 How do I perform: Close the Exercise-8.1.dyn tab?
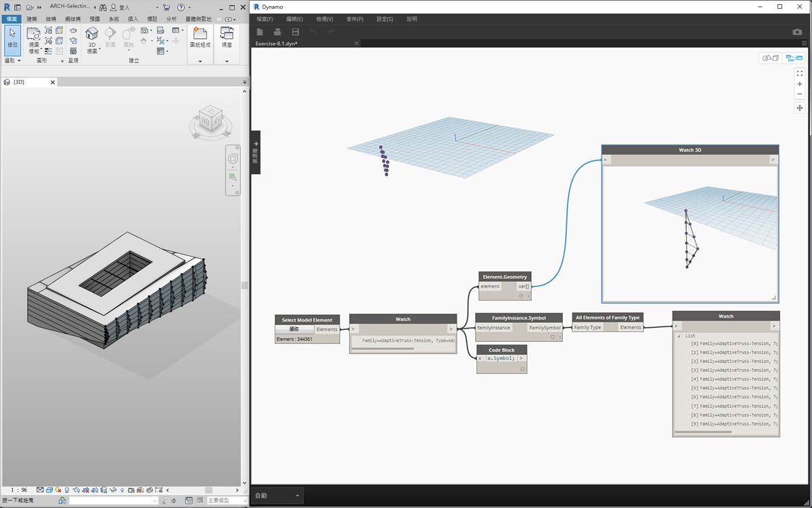[357, 43]
